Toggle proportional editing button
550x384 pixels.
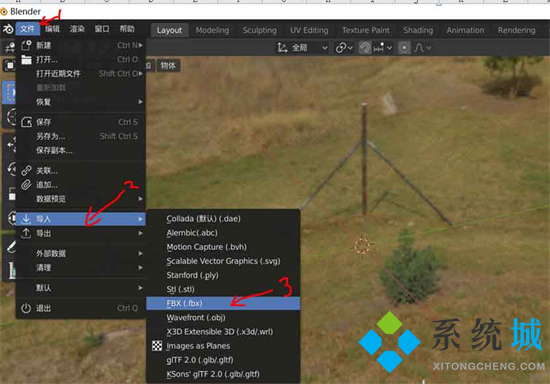click(x=404, y=48)
